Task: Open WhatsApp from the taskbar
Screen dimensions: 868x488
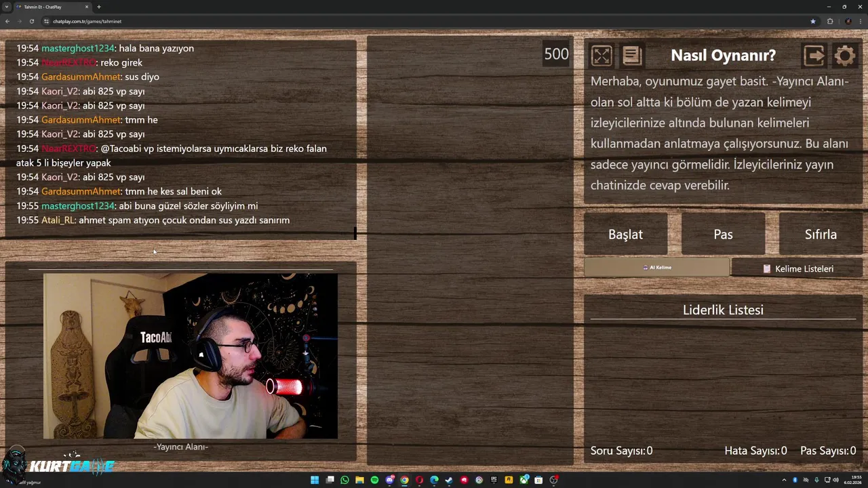Action: click(x=344, y=480)
